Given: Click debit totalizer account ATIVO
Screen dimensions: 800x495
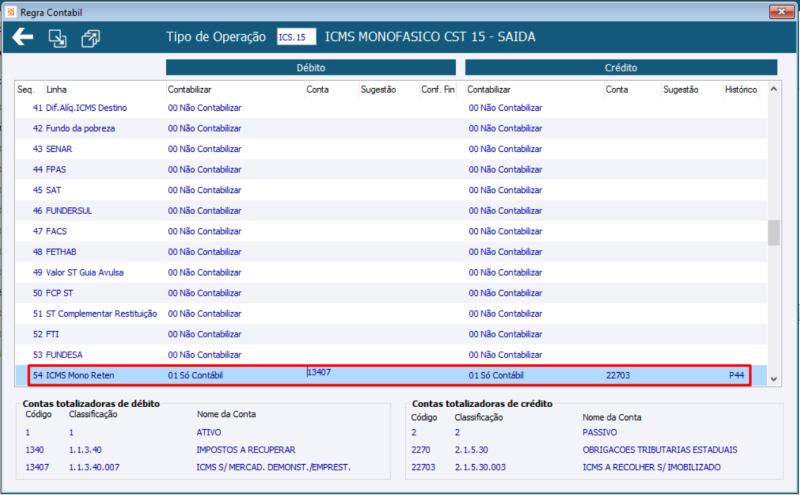Looking at the screenshot, I should coord(209,432).
